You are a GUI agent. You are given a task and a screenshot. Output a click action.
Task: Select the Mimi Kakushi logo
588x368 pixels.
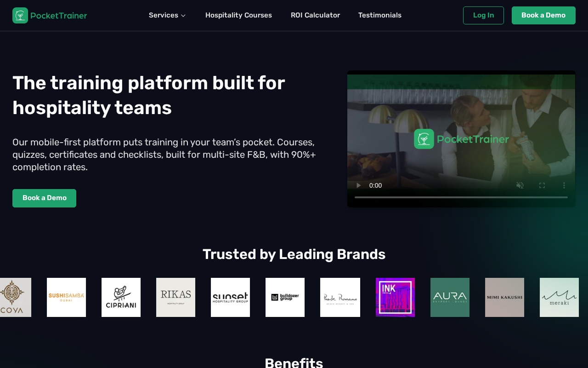(x=504, y=297)
